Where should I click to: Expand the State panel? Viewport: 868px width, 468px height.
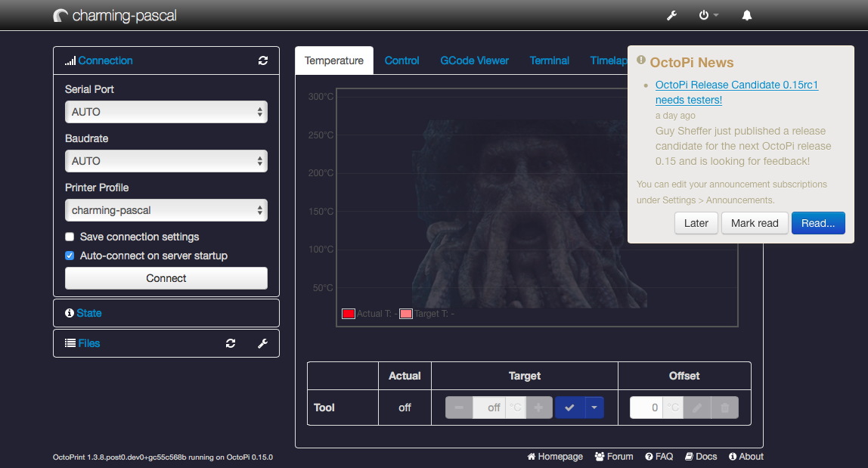pyautogui.click(x=89, y=313)
